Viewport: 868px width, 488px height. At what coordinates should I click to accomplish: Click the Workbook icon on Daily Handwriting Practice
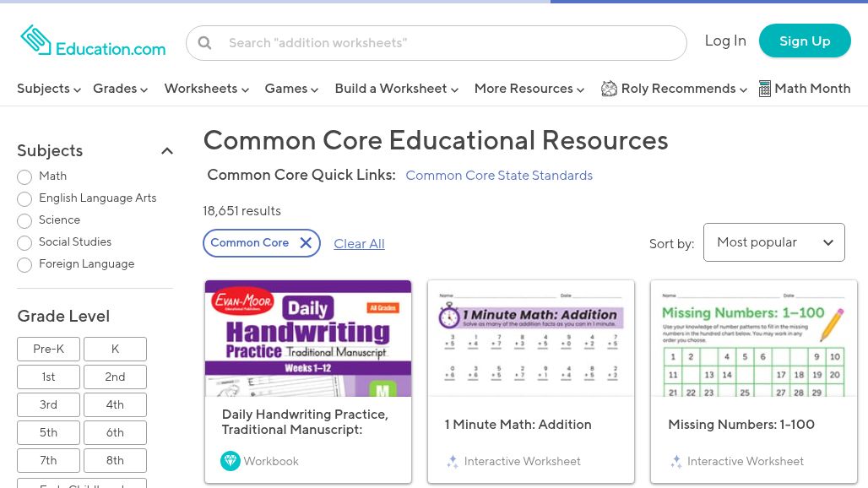tap(231, 461)
